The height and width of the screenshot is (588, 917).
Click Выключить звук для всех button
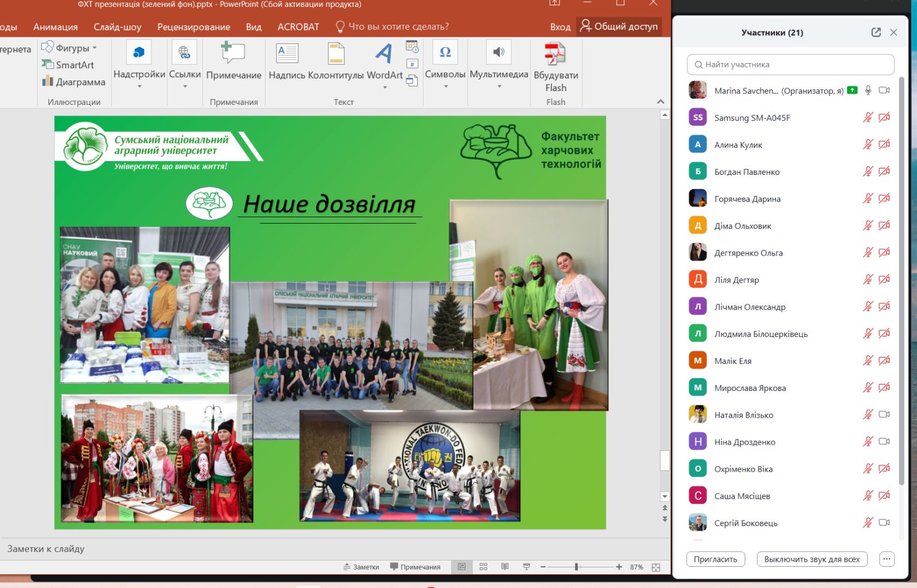pyautogui.click(x=812, y=559)
